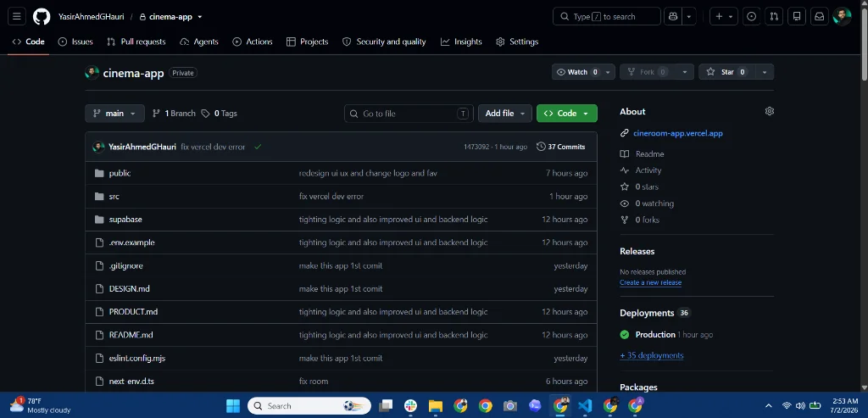Open the main branch selector dropdown
Image resolution: width=868 pixels, height=418 pixels.
point(114,114)
